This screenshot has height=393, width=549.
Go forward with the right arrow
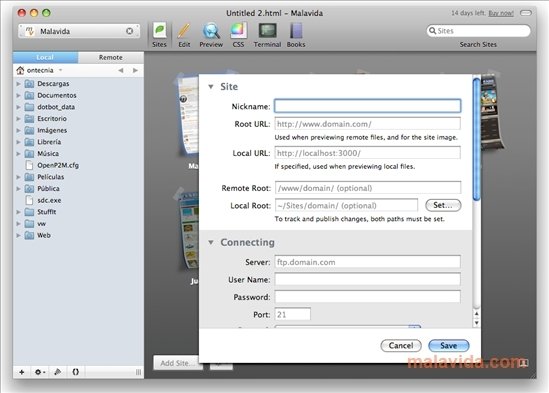(135, 70)
